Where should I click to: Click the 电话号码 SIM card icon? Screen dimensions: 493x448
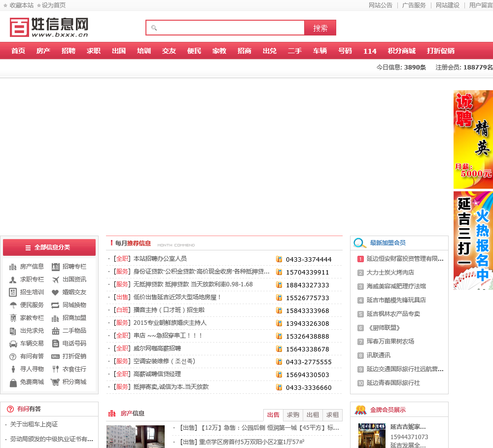(55, 344)
